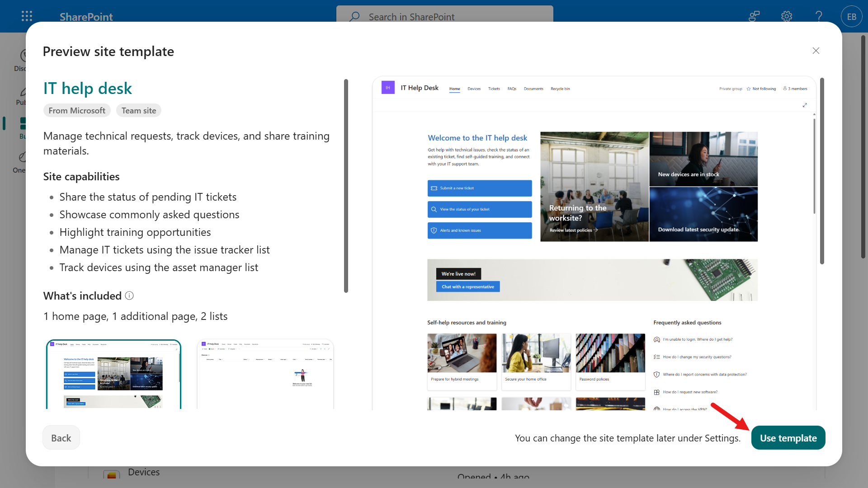Click the data protection FAQ shield icon
This screenshot has width=868, height=488.
(656, 375)
